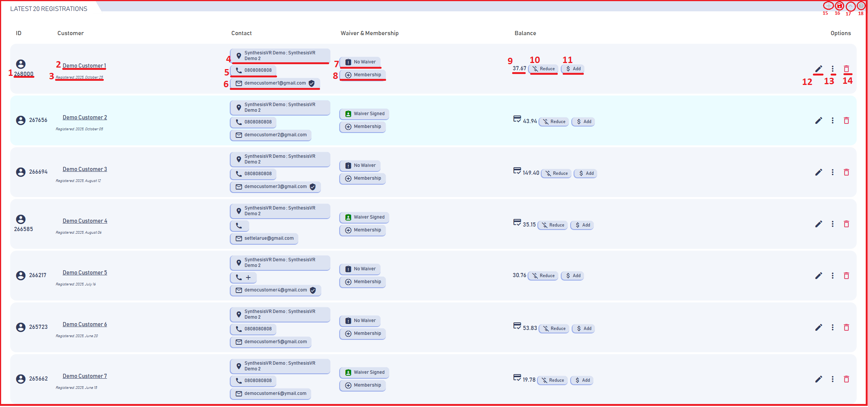Click location chip for Demo Customer 6
The width and height of the screenshot is (868, 407).
(x=280, y=314)
